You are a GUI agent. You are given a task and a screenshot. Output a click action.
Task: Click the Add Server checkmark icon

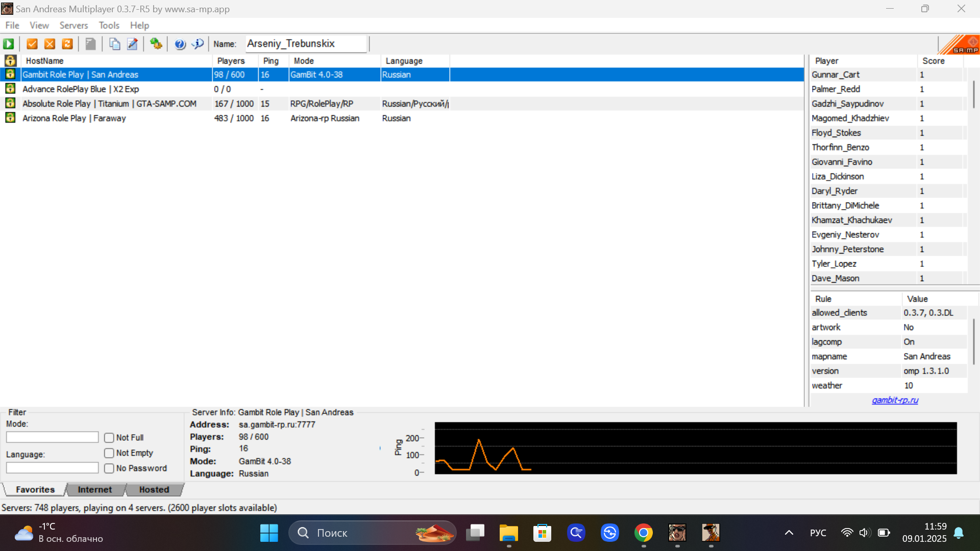[x=32, y=44]
